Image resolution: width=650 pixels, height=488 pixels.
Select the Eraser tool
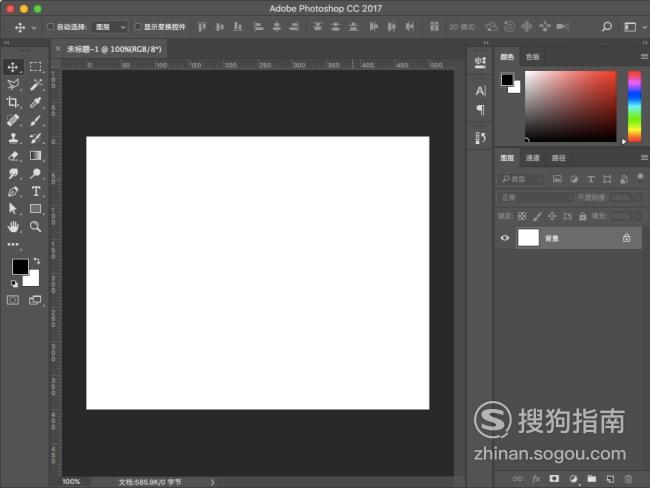click(x=13, y=156)
